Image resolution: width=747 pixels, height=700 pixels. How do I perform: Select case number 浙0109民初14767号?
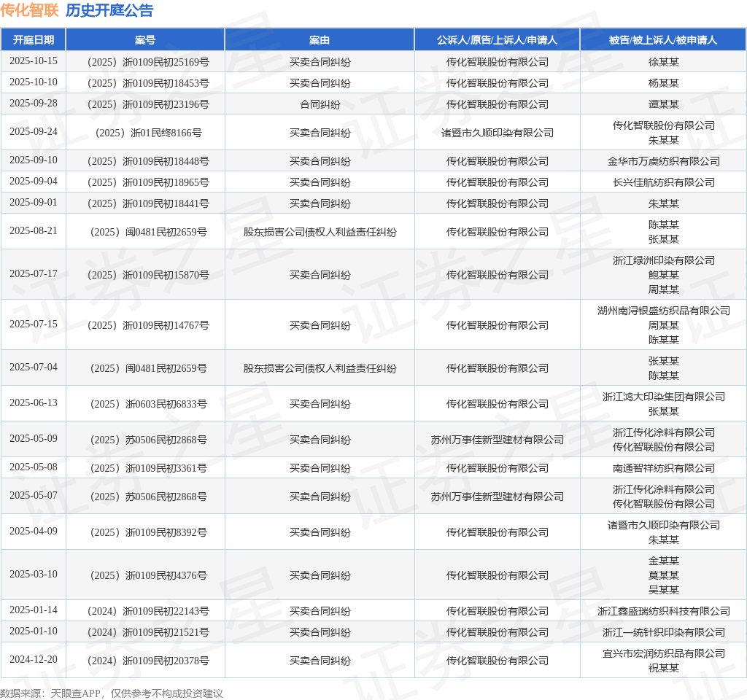[x=148, y=325]
